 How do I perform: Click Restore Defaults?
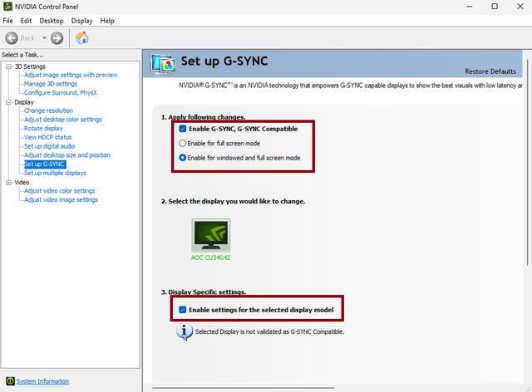[490, 71]
